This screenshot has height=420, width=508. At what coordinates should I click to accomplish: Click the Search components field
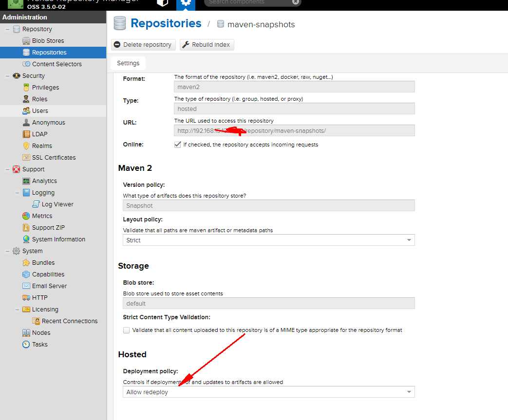point(248,2)
